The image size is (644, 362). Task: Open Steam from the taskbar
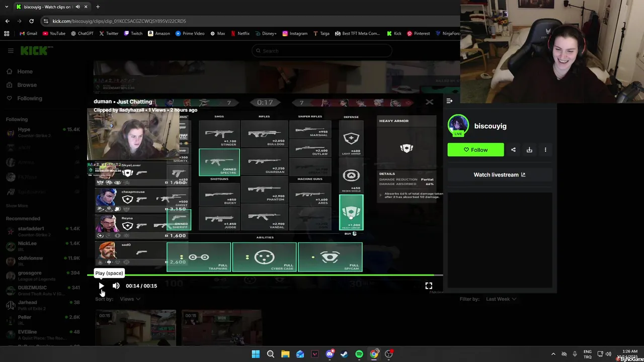pos(344,354)
